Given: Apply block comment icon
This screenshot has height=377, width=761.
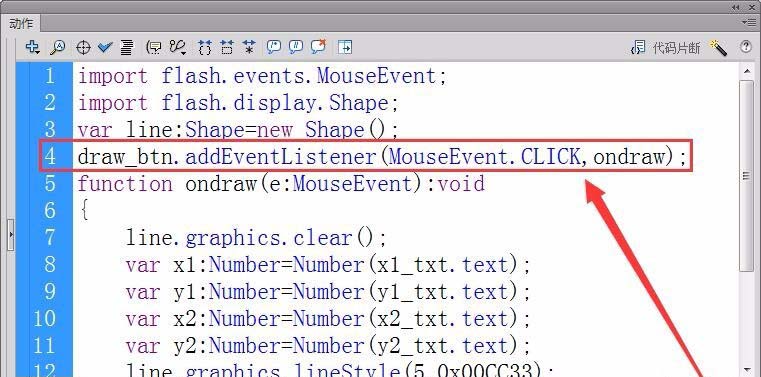Looking at the screenshot, I should coord(274,47).
